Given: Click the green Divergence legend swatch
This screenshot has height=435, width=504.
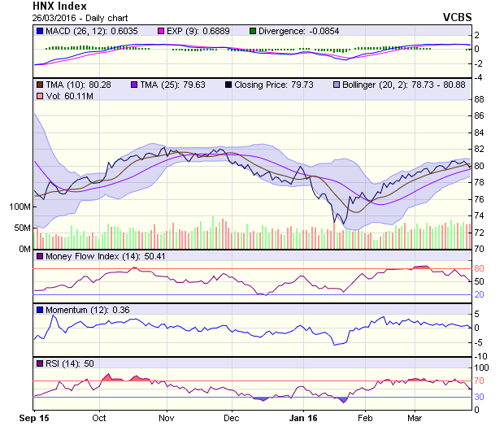Looking at the screenshot, I should 252,31.
